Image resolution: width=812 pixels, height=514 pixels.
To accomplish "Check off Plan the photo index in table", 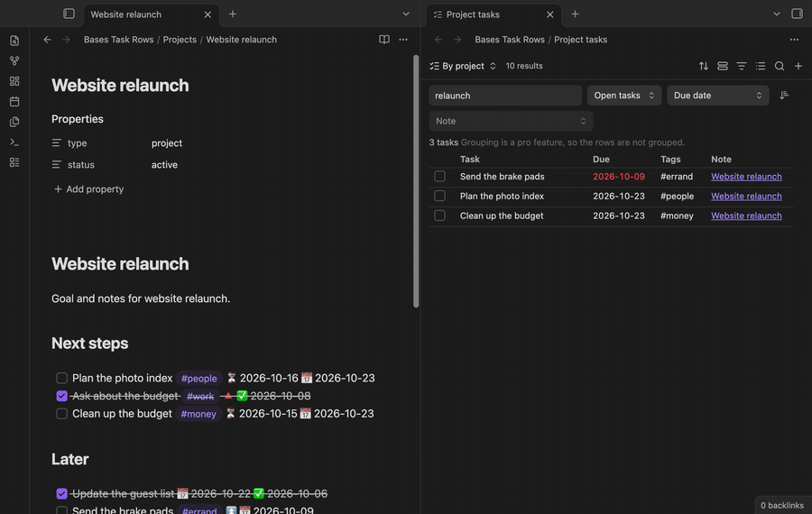I will 439,197.
